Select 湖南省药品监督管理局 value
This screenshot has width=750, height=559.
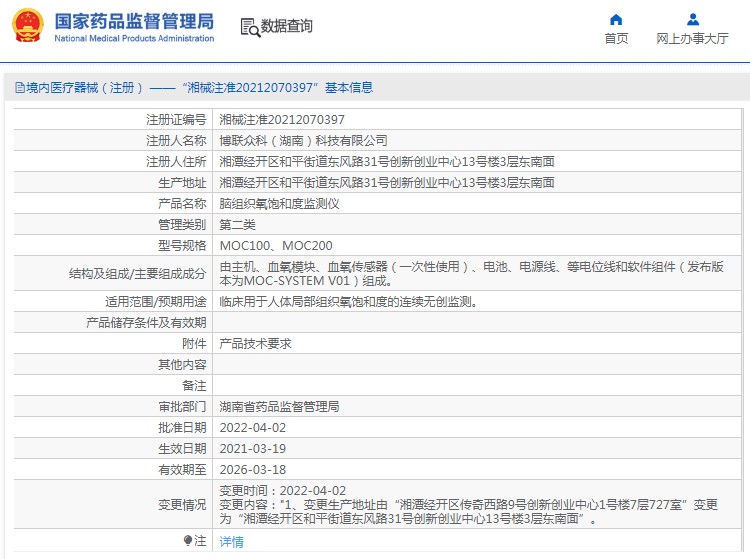pyautogui.click(x=279, y=407)
